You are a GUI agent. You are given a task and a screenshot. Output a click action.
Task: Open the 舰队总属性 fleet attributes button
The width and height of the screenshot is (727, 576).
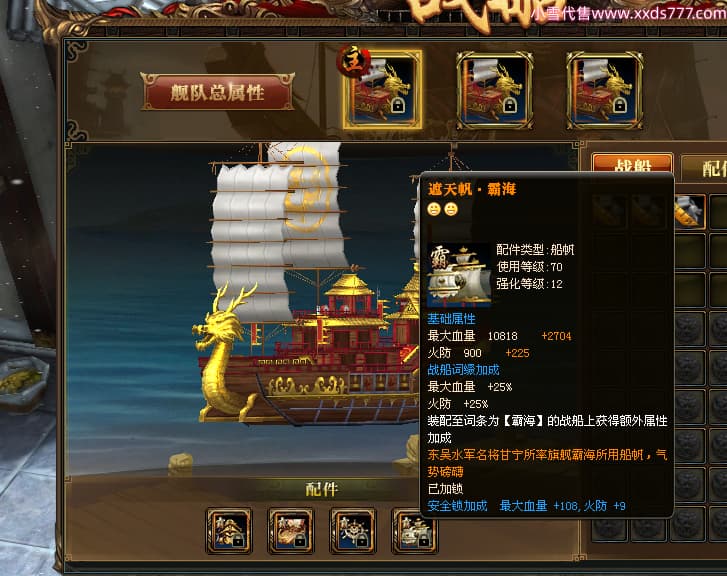click(217, 92)
